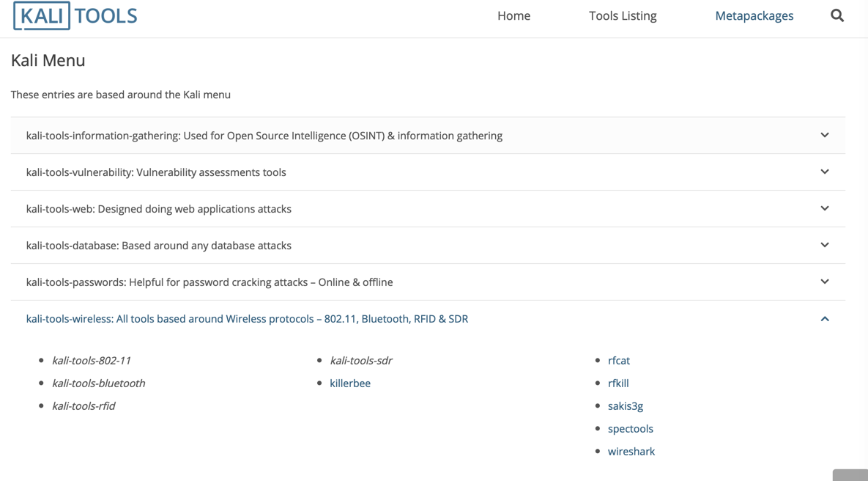Image resolution: width=868 pixels, height=481 pixels.
Task: Open the Tools Listing menu item
Action: 623,16
